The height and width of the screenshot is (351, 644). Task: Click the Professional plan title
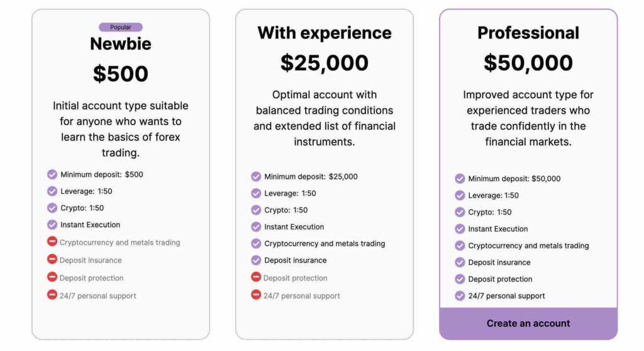(528, 33)
